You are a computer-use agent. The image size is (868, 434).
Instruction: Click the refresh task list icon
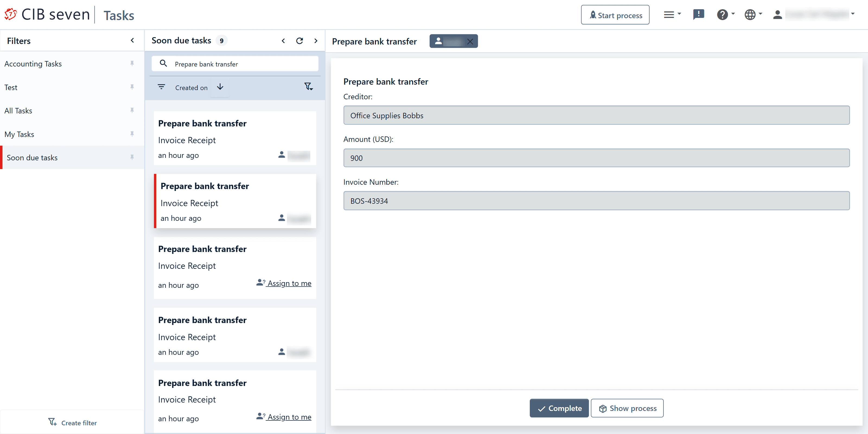point(299,41)
